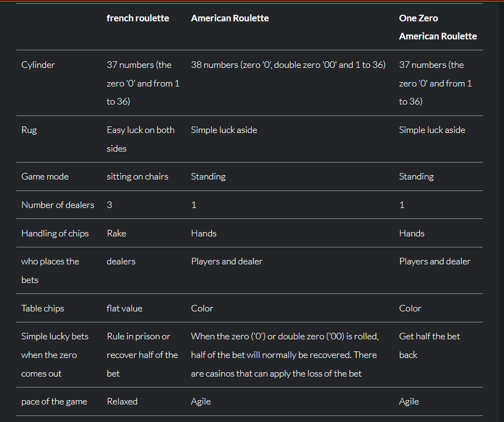
Task: Click the 'french roulette' column header
Action: coord(137,18)
